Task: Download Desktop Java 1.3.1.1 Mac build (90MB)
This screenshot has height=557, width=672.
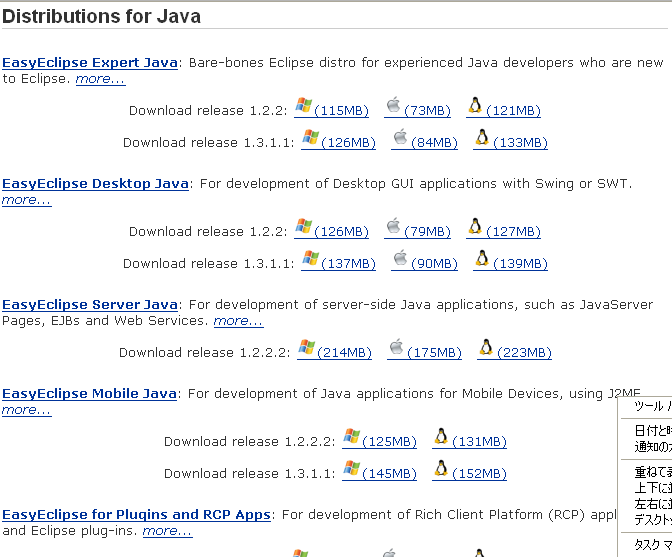Action: 424,261
